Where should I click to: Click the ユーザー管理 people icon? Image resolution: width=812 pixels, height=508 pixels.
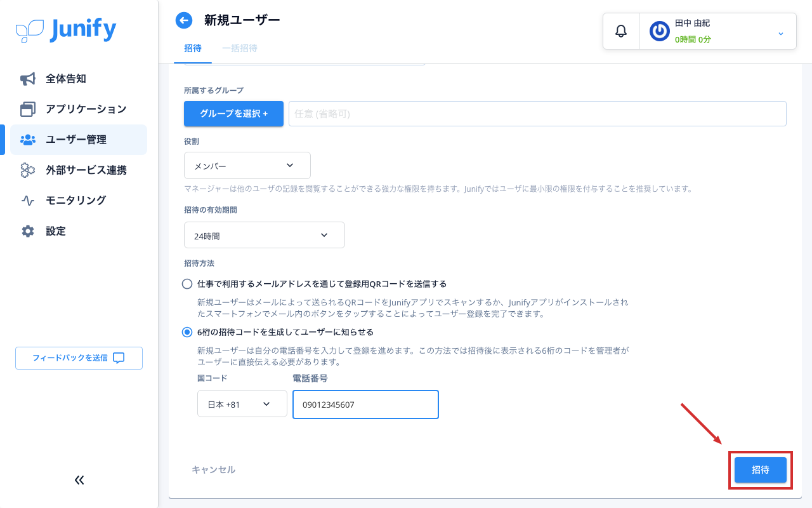click(28, 140)
